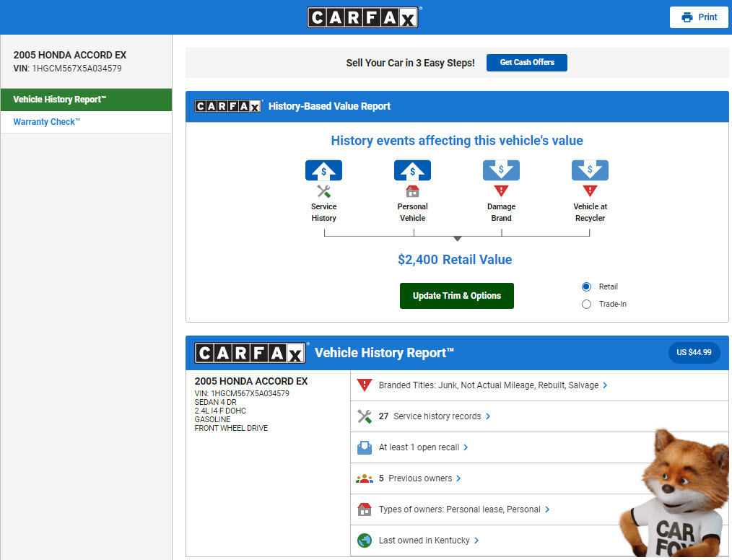Click the US $44.99 price badge
732x560 pixels.
(x=694, y=352)
